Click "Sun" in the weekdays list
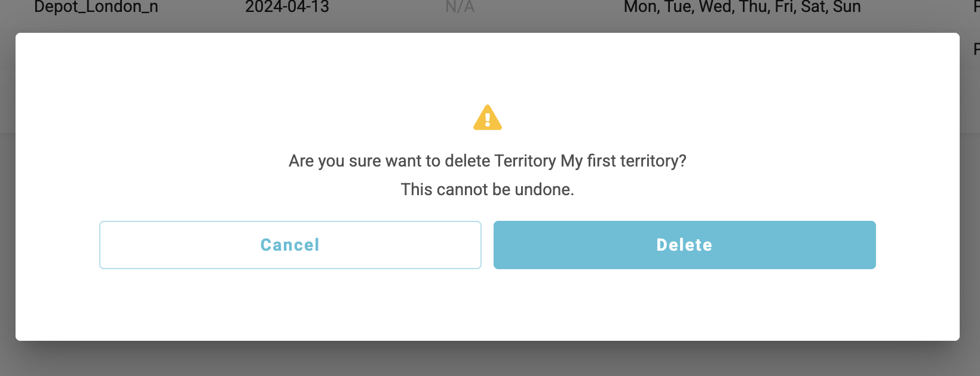 pos(847,7)
